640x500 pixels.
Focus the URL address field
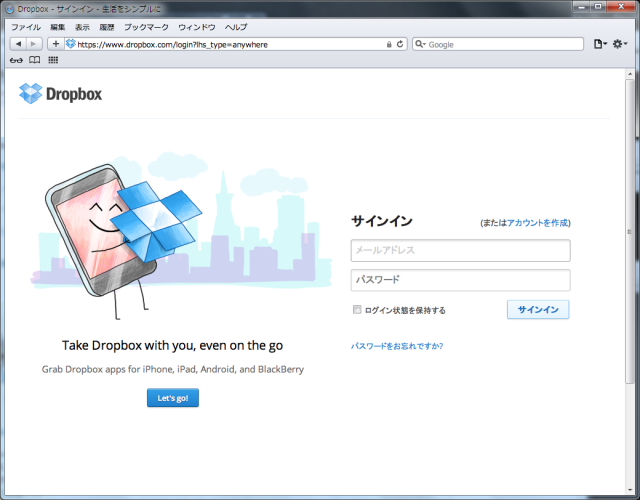[229, 44]
